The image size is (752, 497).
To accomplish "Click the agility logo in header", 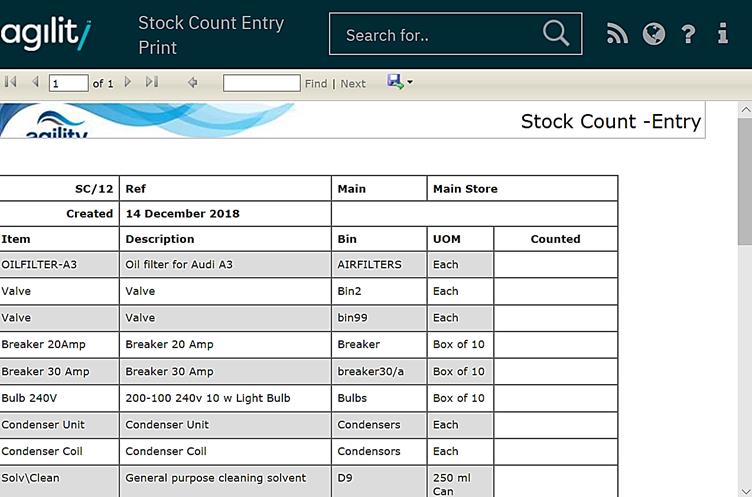I will click(47, 34).
